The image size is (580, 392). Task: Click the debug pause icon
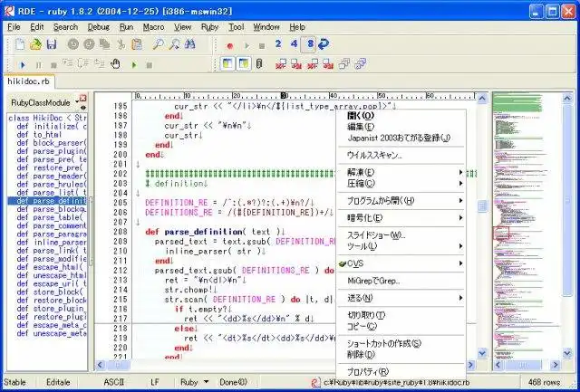38,65
